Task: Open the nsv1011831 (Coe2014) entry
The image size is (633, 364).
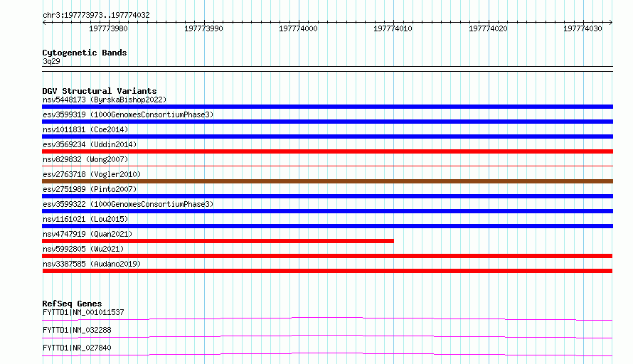Action: (x=85, y=129)
